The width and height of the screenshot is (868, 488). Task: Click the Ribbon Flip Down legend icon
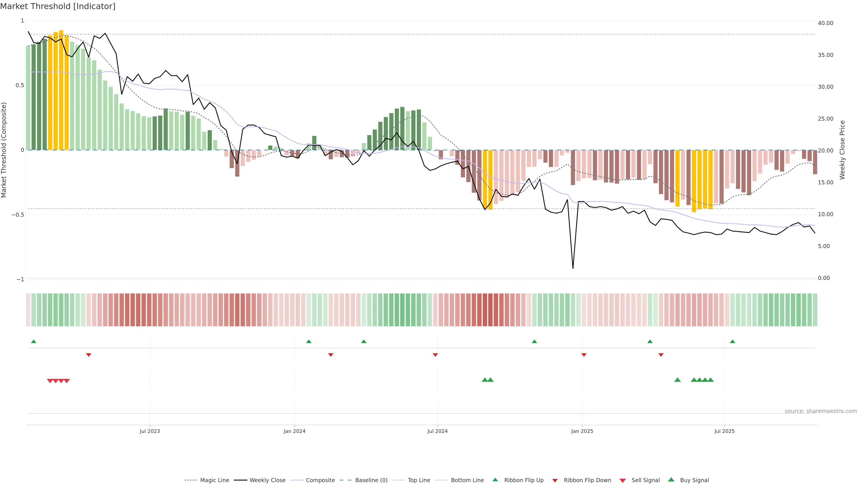point(555,480)
